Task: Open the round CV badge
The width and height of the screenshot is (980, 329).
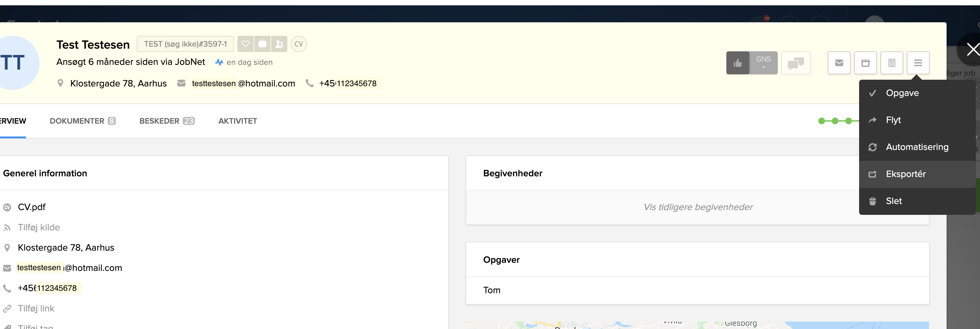Action: pos(299,44)
